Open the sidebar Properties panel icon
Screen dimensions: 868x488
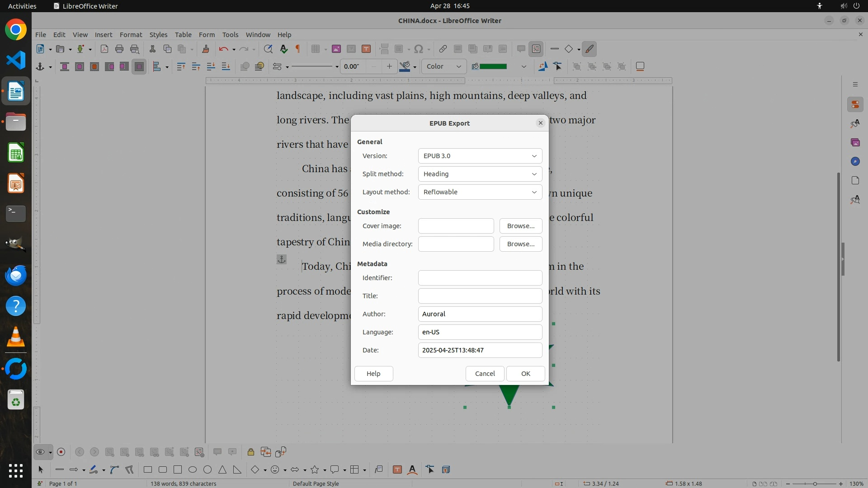[x=855, y=104]
